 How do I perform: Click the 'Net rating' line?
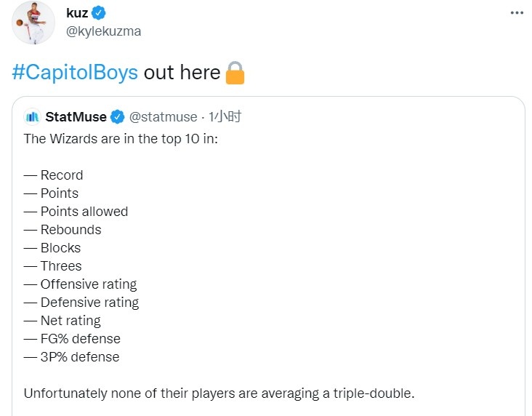click(x=62, y=321)
